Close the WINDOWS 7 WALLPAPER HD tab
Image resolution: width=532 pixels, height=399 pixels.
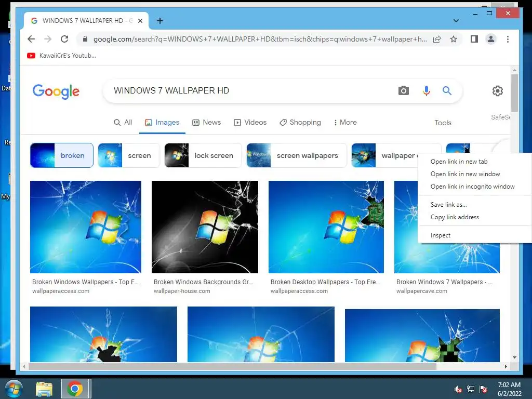(140, 21)
